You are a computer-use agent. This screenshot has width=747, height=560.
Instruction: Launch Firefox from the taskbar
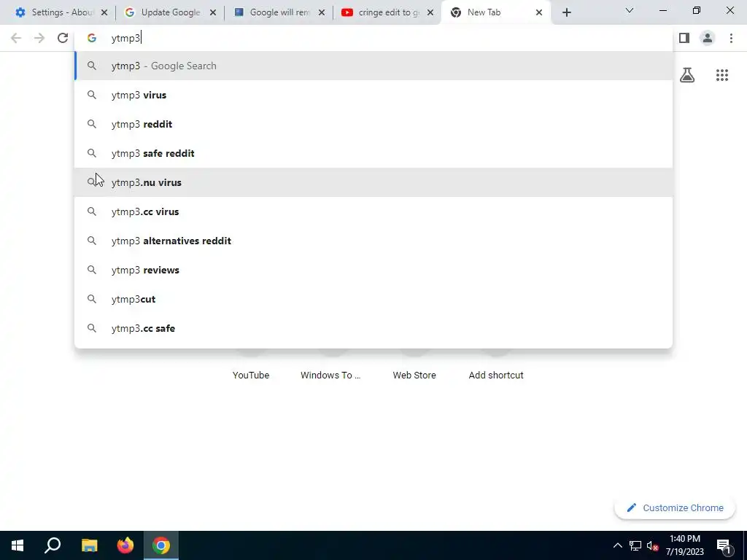[x=125, y=545]
